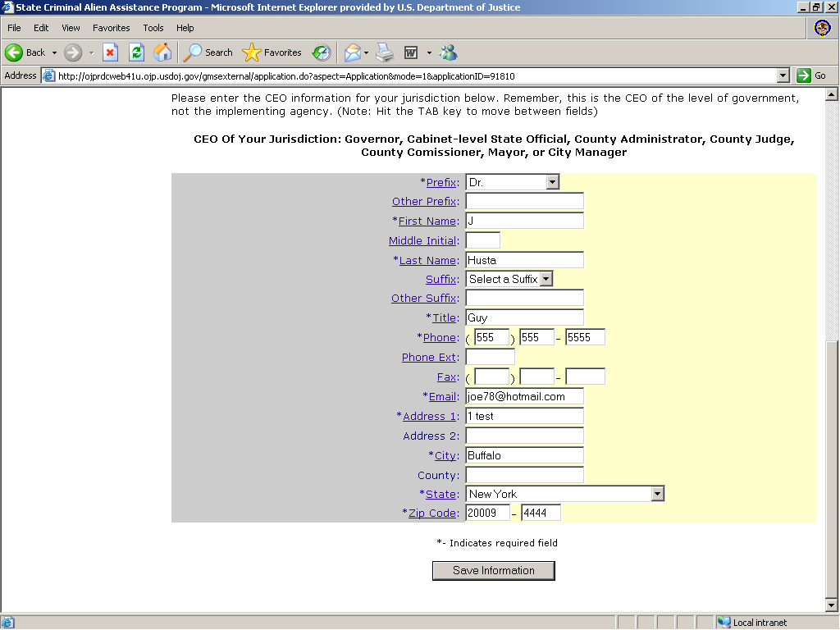Click the Save Information button
Image resolution: width=840 pixels, height=630 pixels.
(493, 570)
